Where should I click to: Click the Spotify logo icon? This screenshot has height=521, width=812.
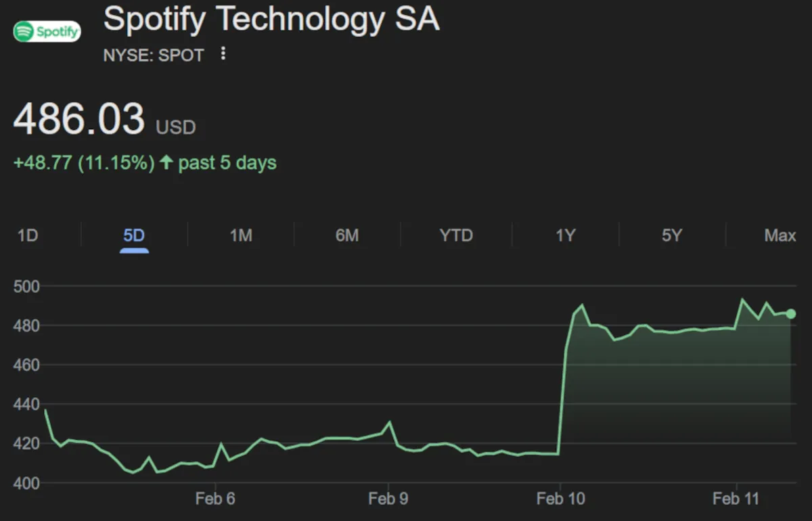47,31
